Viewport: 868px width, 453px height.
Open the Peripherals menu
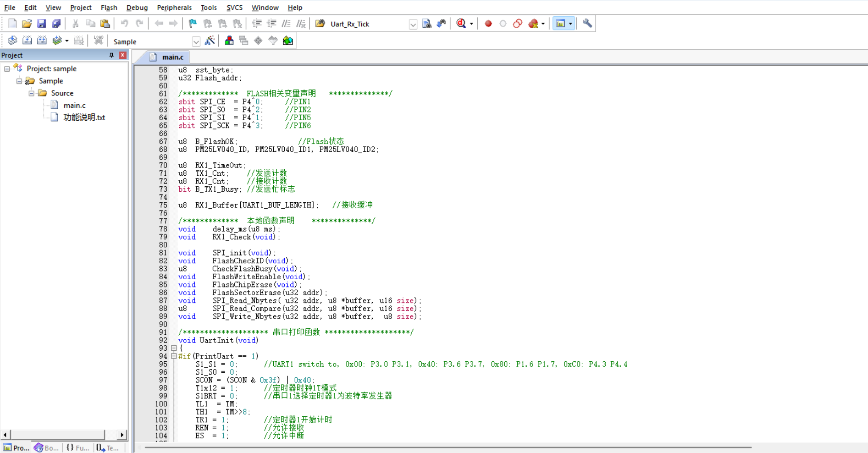[x=174, y=7]
